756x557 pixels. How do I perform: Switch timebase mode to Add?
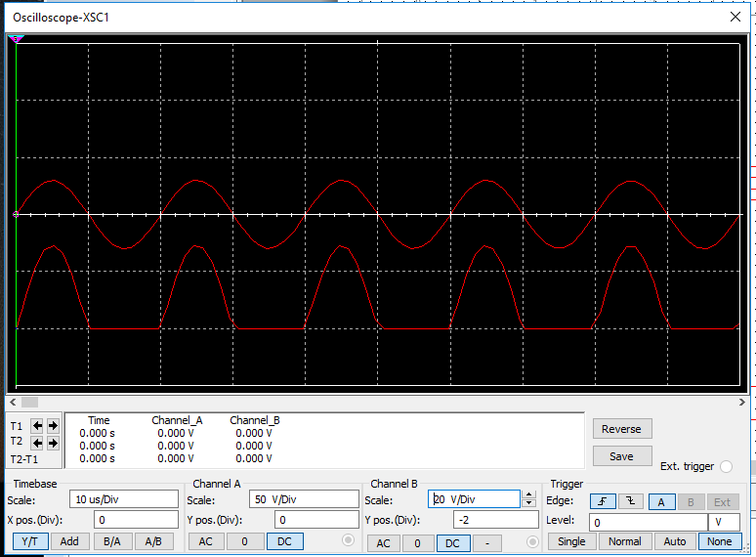69,541
